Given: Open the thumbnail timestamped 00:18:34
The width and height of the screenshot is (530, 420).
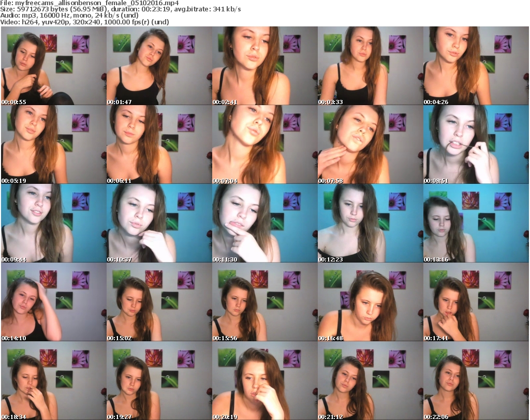Looking at the screenshot, I should 53,381.
